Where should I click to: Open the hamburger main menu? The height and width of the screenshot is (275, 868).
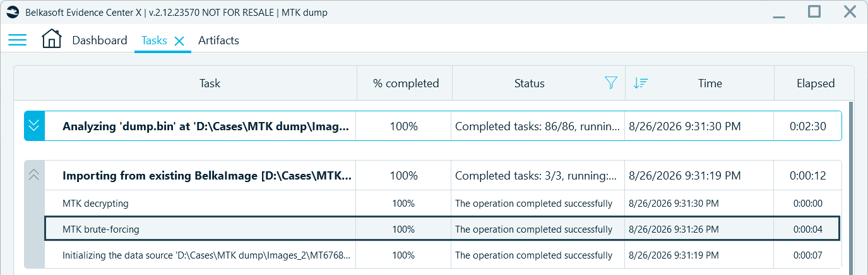pyautogui.click(x=17, y=40)
